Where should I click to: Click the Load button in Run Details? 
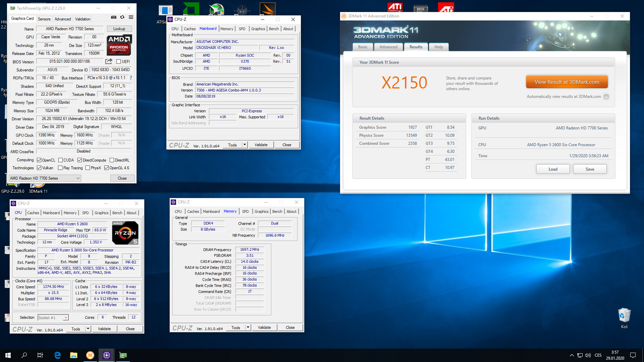pyautogui.click(x=553, y=169)
